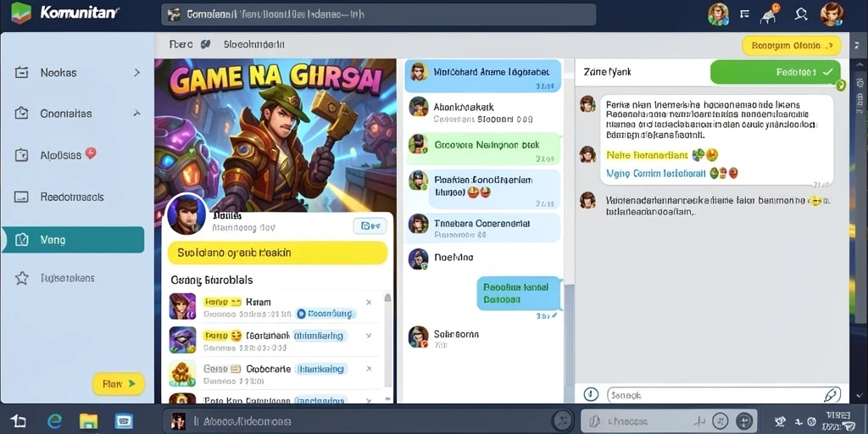868x434 pixels.
Task: Click the blue Beodima lentel message bubble
Action: click(519, 292)
